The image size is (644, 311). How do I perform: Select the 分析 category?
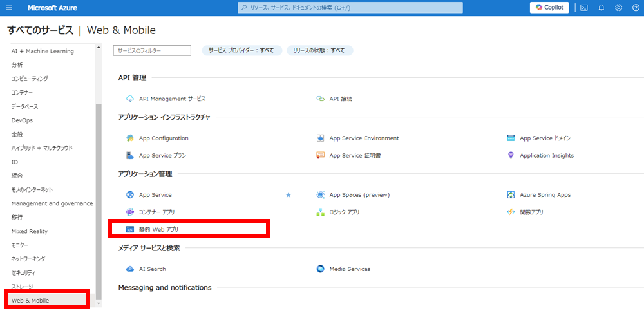tap(17, 65)
